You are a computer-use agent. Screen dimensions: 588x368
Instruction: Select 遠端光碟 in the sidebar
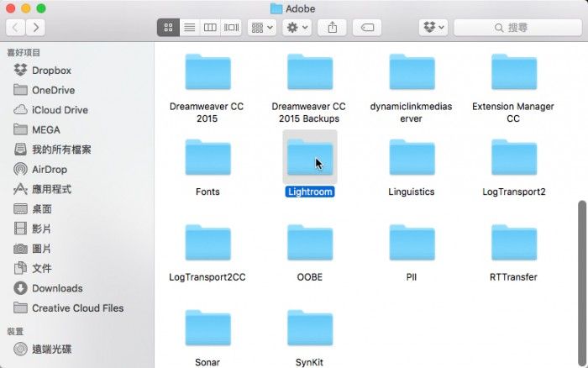click(x=42, y=350)
